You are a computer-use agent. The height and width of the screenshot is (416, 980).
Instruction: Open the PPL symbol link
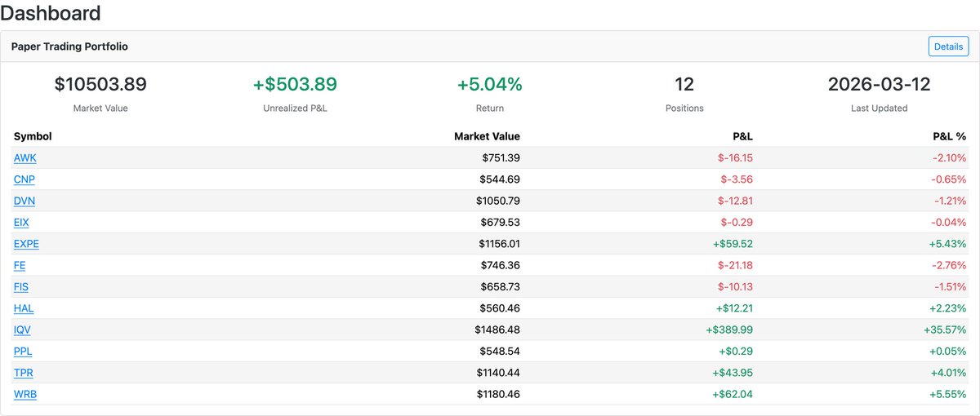coord(23,352)
